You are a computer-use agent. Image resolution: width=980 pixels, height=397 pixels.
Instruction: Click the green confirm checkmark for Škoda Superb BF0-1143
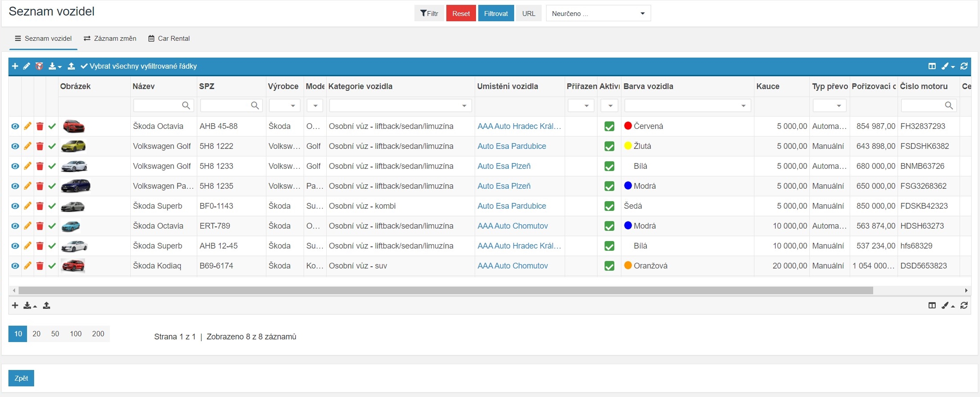(x=52, y=206)
